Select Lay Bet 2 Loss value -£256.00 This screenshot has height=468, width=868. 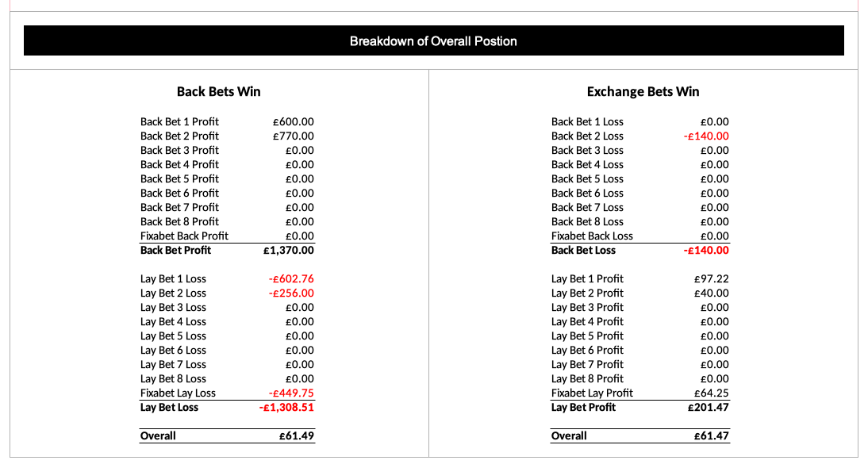pos(291,293)
